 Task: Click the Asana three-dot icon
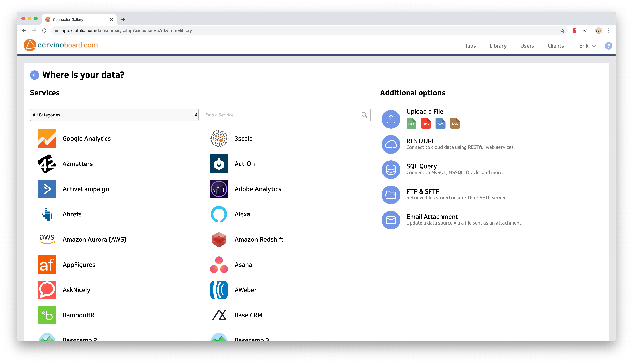click(219, 265)
